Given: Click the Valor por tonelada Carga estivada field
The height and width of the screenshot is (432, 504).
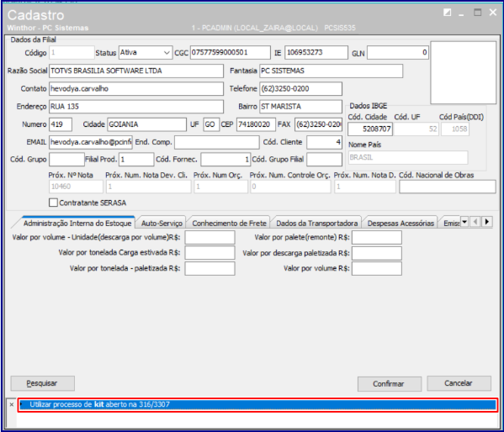Looking at the screenshot, I should point(210,253).
